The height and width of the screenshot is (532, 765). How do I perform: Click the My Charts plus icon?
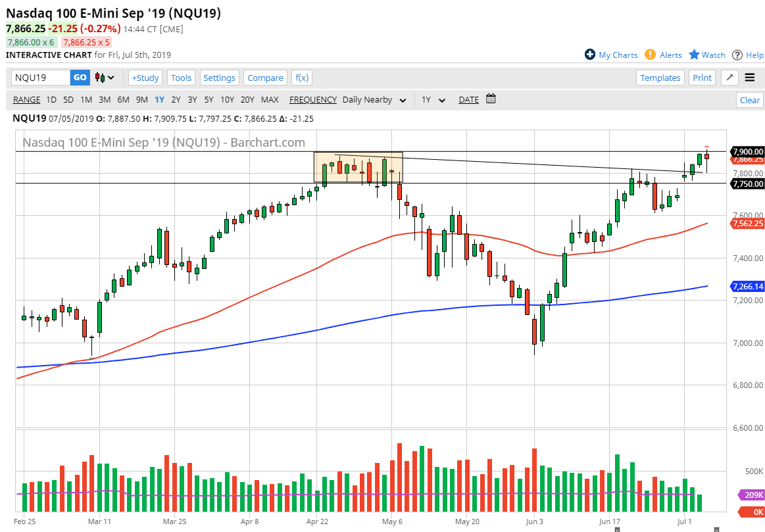click(x=591, y=55)
